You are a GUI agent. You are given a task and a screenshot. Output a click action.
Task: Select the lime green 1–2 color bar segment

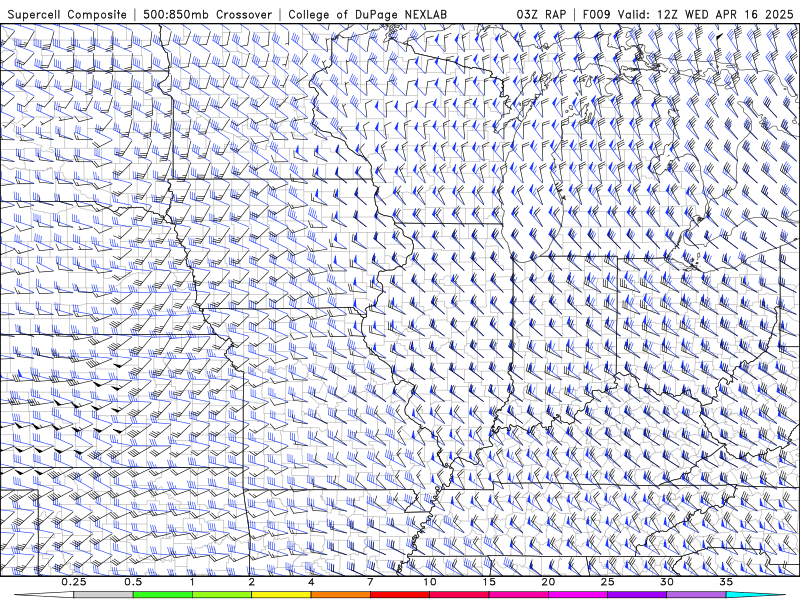point(222,595)
